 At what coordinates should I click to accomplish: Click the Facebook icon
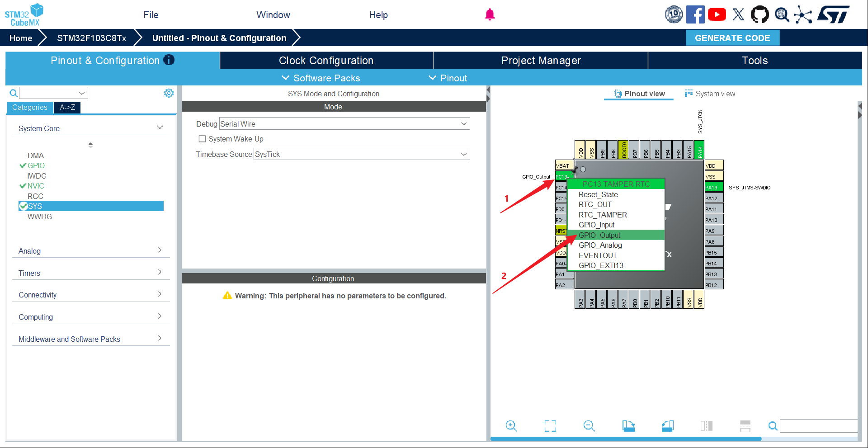click(695, 14)
